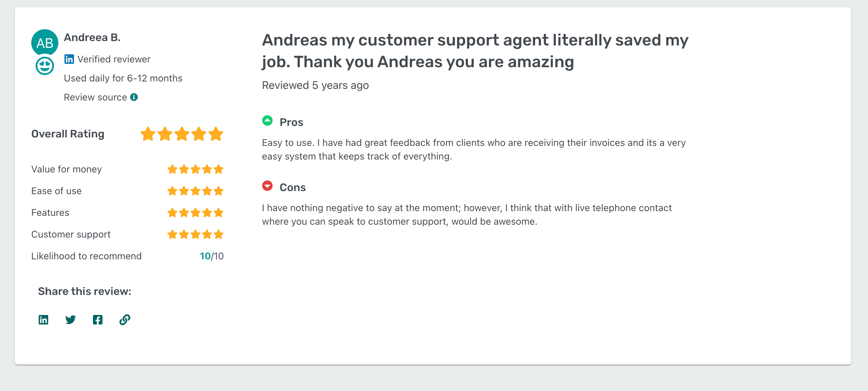Image resolution: width=868 pixels, height=391 pixels.
Task: Click the Features rating stars
Action: 196,212
